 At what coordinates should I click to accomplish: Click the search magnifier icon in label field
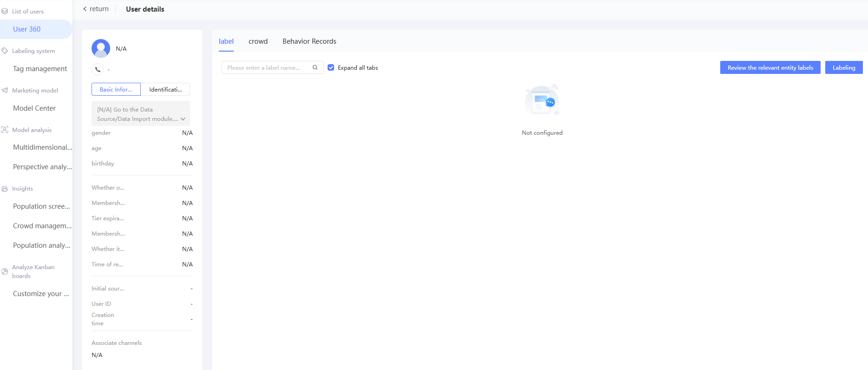coord(315,67)
